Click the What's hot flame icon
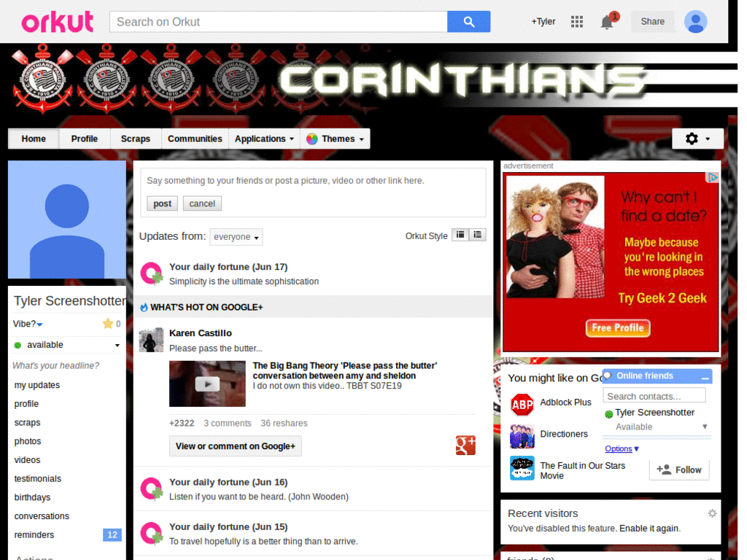 [144, 307]
